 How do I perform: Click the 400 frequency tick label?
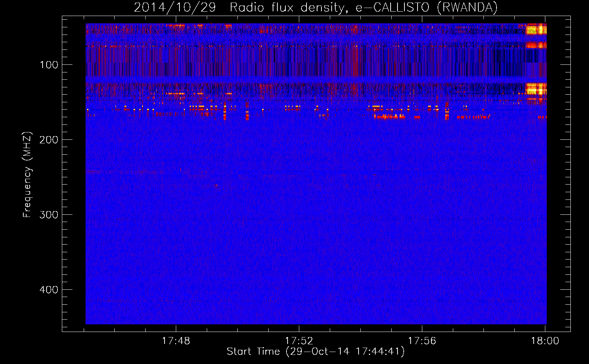[49, 290]
